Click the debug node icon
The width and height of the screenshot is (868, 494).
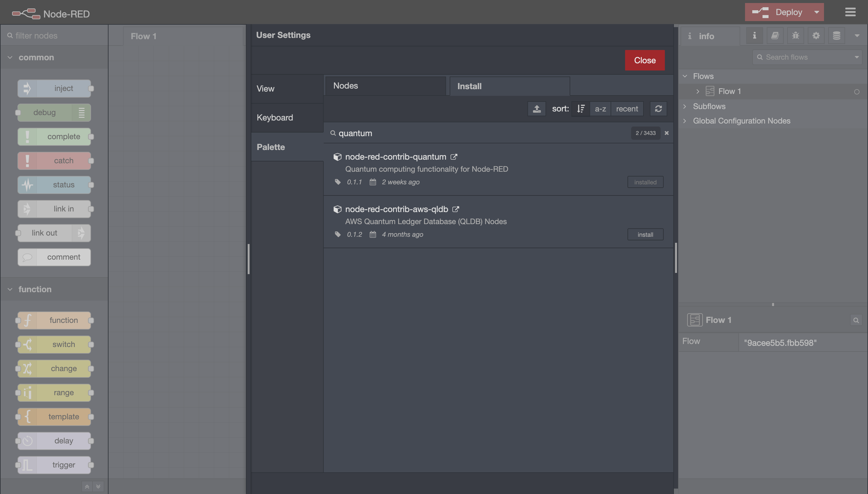tap(82, 113)
